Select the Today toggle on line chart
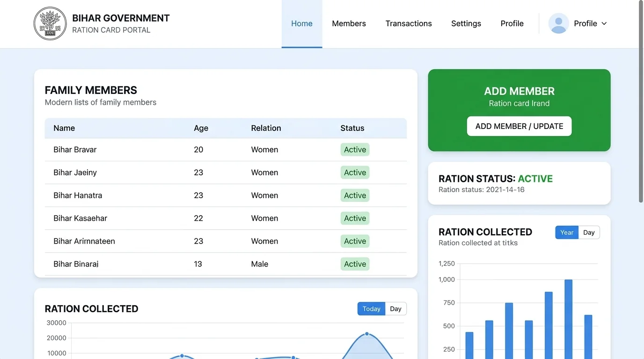This screenshot has height=359, width=644. pos(371,309)
